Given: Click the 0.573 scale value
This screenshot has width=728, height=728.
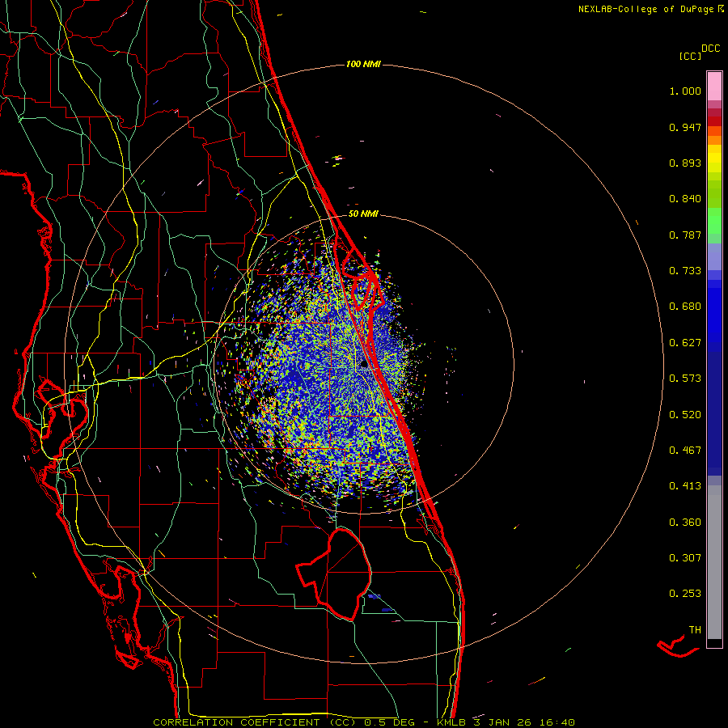Looking at the screenshot, I should click(x=685, y=379).
